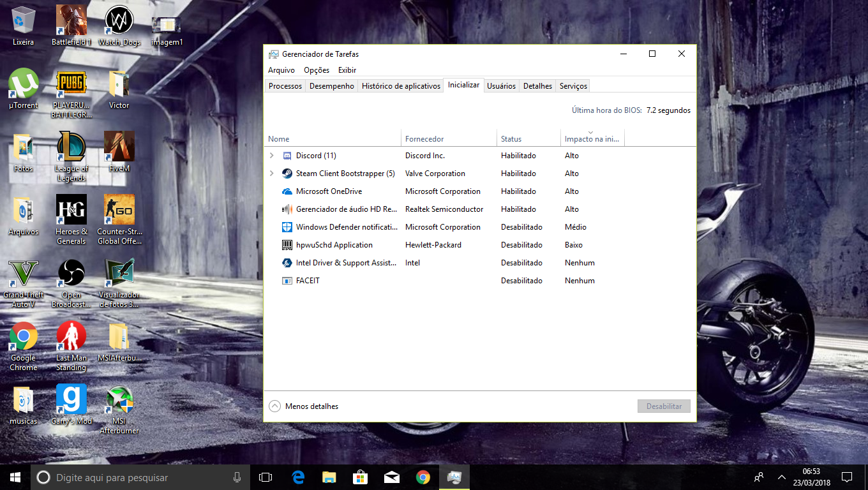Select the FiveM desktop shortcut

click(119, 152)
